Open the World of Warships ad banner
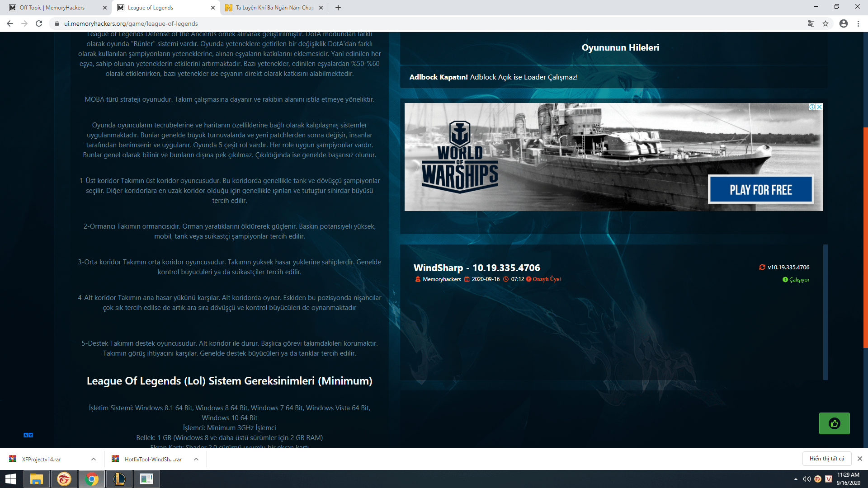This screenshot has height=488, width=868. [x=613, y=157]
